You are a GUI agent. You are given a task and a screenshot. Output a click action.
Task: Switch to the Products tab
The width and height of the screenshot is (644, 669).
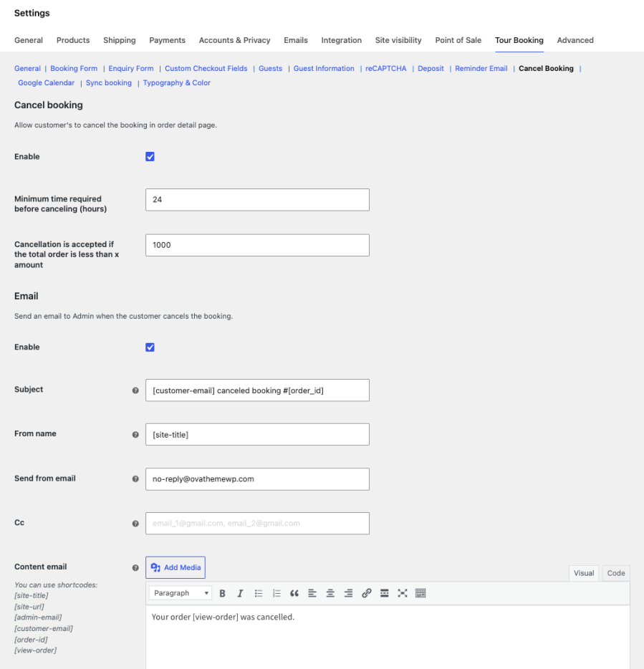tap(73, 40)
